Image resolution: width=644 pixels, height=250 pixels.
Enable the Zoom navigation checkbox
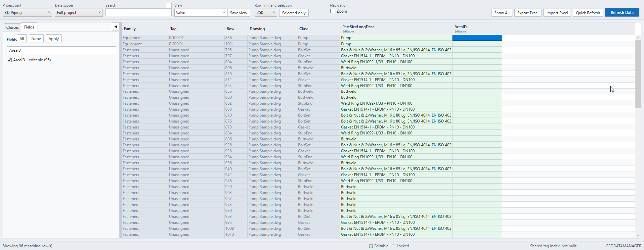[x=333, y=11]
